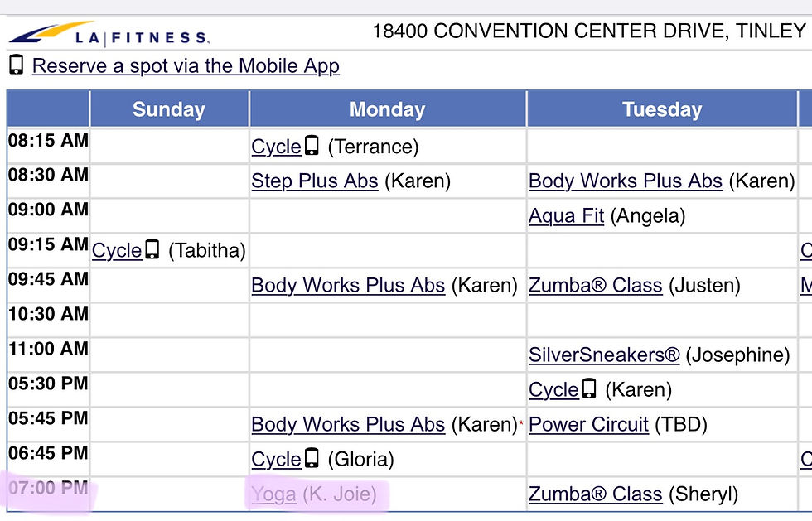Click the phone icon before the reserve link
The image size is (812, 521).
[14, 65]
